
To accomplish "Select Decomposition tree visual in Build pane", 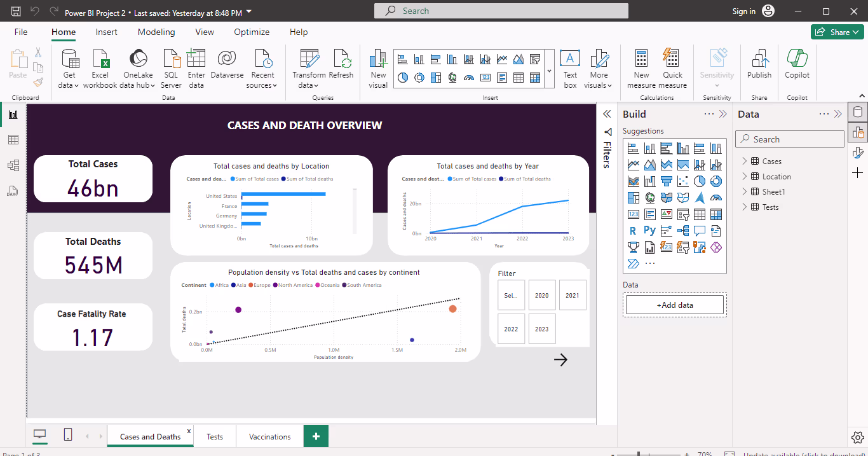I will (x=683, y=231).
